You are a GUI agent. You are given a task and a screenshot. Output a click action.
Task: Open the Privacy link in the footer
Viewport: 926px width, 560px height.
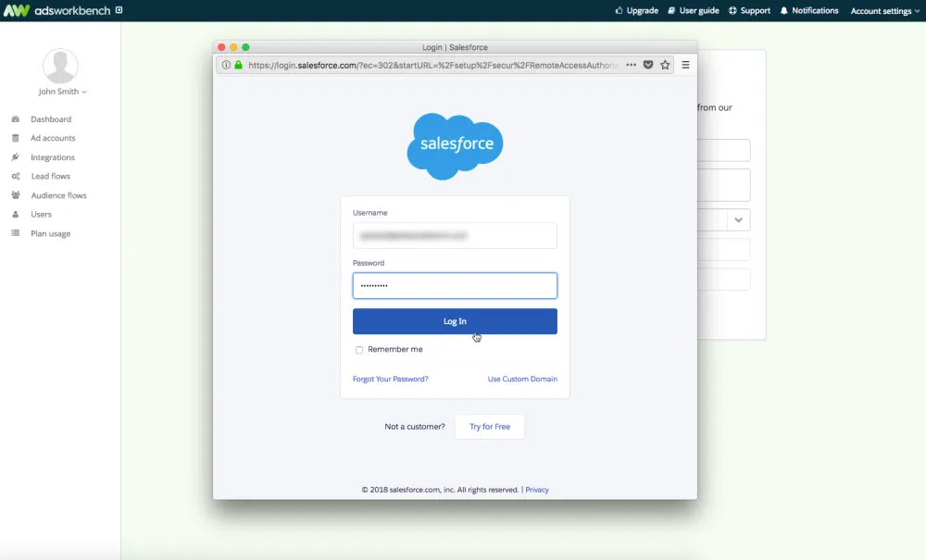click(x=537, y=490)
